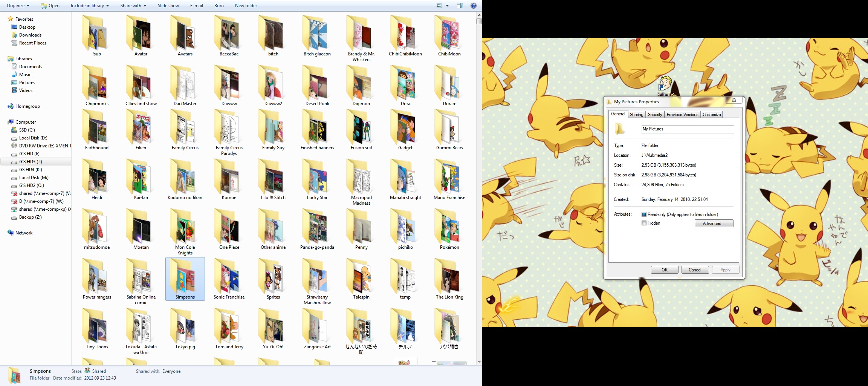This screenshot has height=386, width=868.
Task: Click the change view icon
Action: [439, 6]
